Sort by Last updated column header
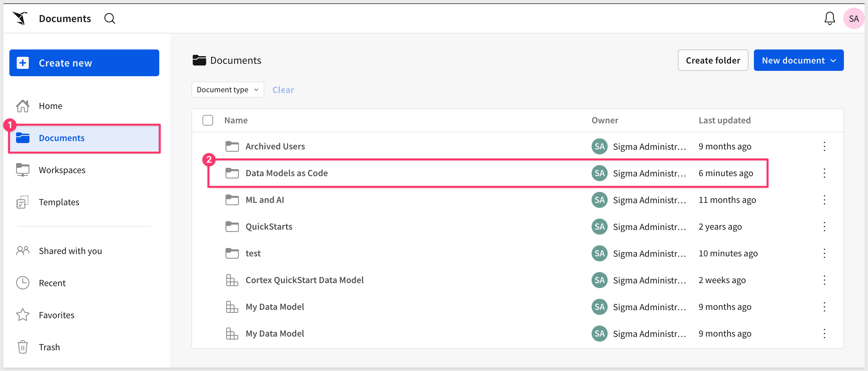This screenshot has width=868, height=371. coord(724,120)
